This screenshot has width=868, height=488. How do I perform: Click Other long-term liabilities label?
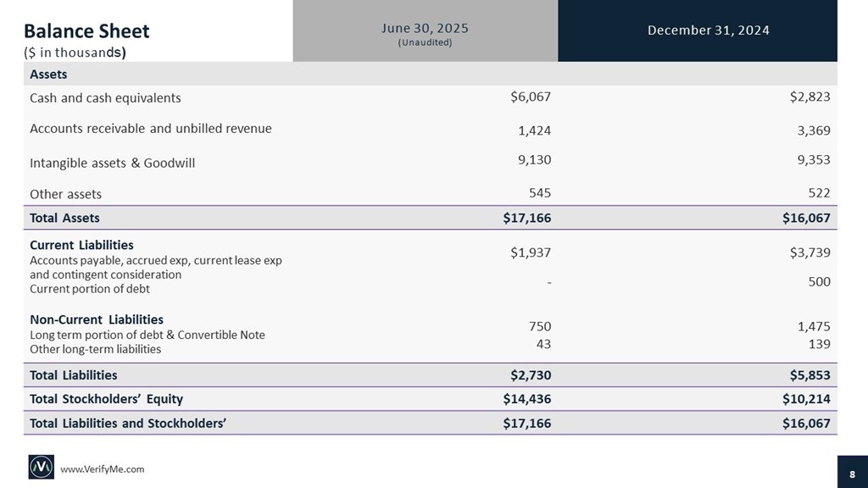pyautogui.click(x=95, y=348)
